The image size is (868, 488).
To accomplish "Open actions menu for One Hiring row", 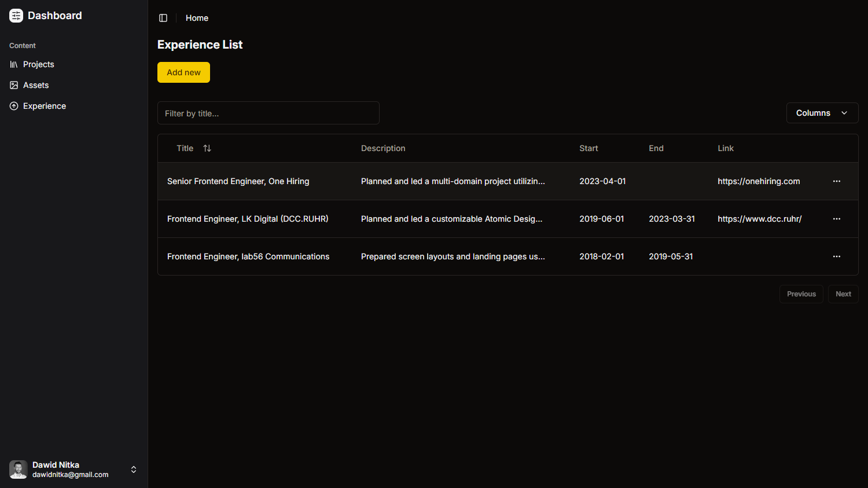I will pos(836,181).
